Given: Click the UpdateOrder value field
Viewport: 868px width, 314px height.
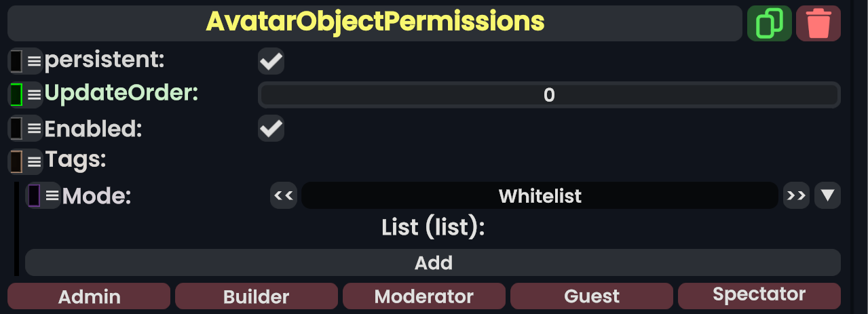Looking at the screenshot, I should pyautogui.click(x=549, y=95).
